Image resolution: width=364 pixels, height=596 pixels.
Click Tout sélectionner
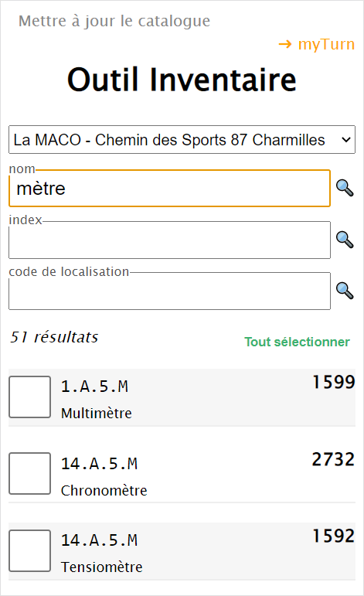297,342
